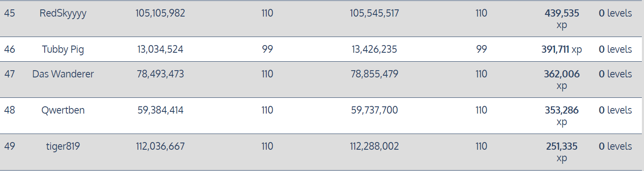The width and height of the screenshot is (644, 171).
Task: Select rank number 46 cell
Action: click(x=9, y=49)
